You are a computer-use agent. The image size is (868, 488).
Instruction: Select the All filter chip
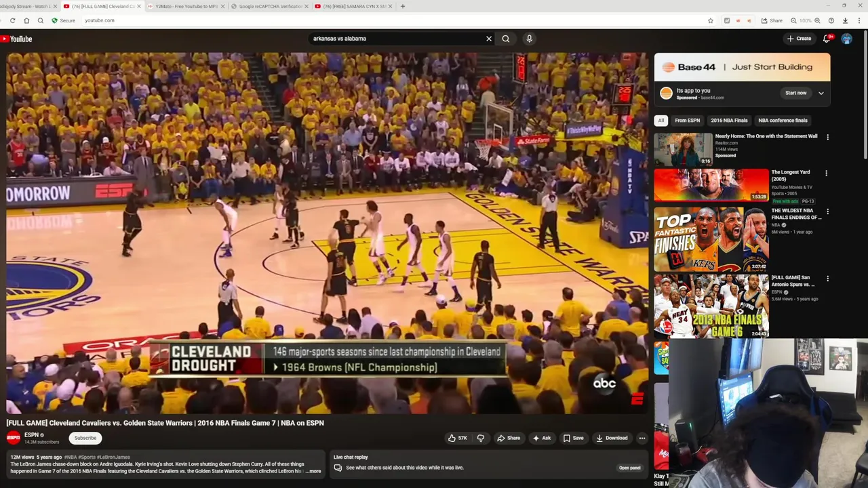[661, 121]
